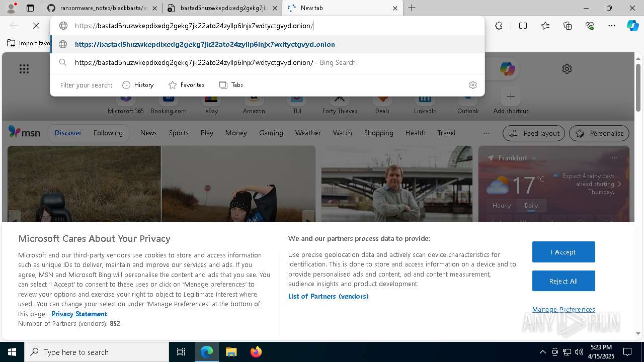This screenshot has height=362, width=644.
Task: Click inside the address bar field
Action: [267, 26]
